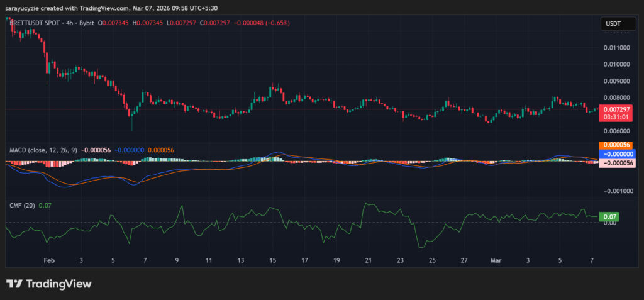Click the Mar label on time axis
644x300 pixels.
[496, 259]
